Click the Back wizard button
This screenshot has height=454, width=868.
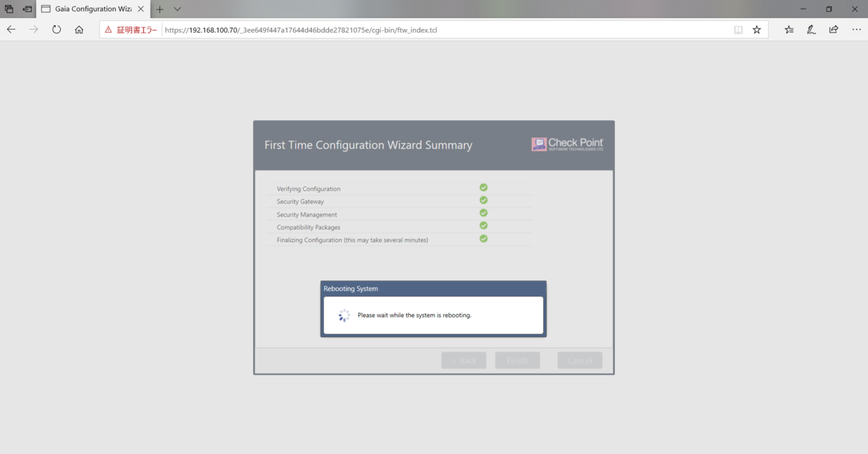click(x=464, y=361)
